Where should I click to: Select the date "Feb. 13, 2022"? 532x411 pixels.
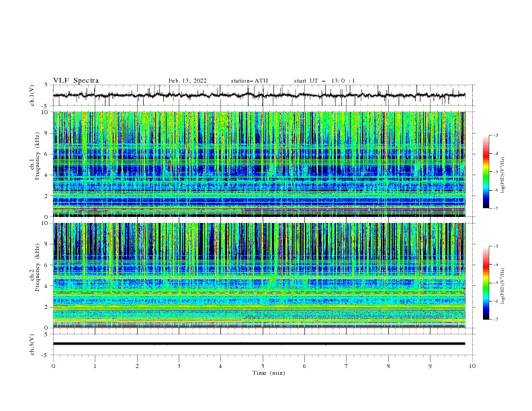pyautogui.click(x=187, y=81)
